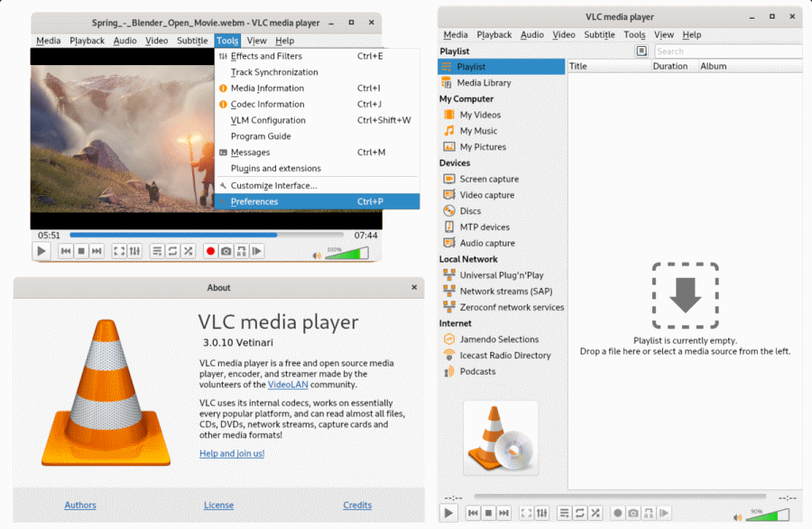
Task: Open My Music in the sidebar
Action: tap(502, 131)
